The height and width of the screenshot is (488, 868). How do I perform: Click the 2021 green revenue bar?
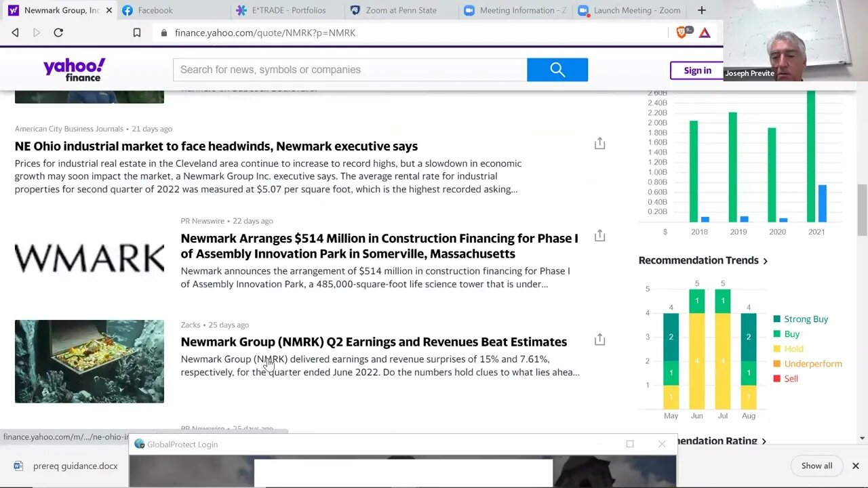coord(811,157)
